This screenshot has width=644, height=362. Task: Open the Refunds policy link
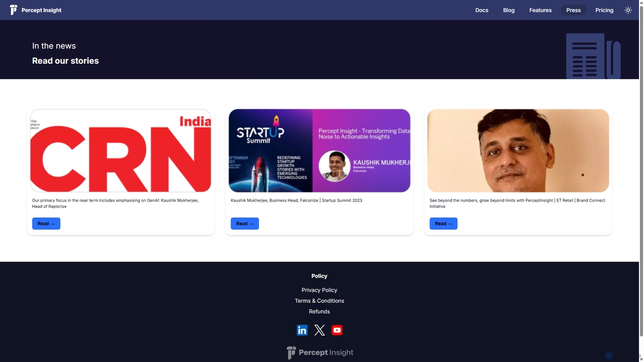[319, 312]
